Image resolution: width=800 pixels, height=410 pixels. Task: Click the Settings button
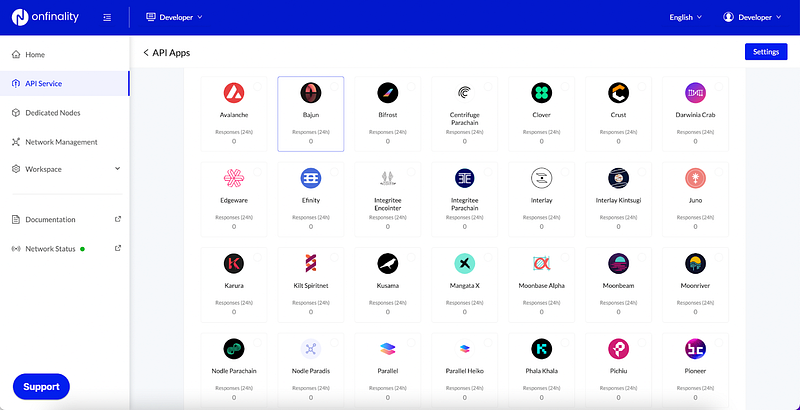coord(766,52)
